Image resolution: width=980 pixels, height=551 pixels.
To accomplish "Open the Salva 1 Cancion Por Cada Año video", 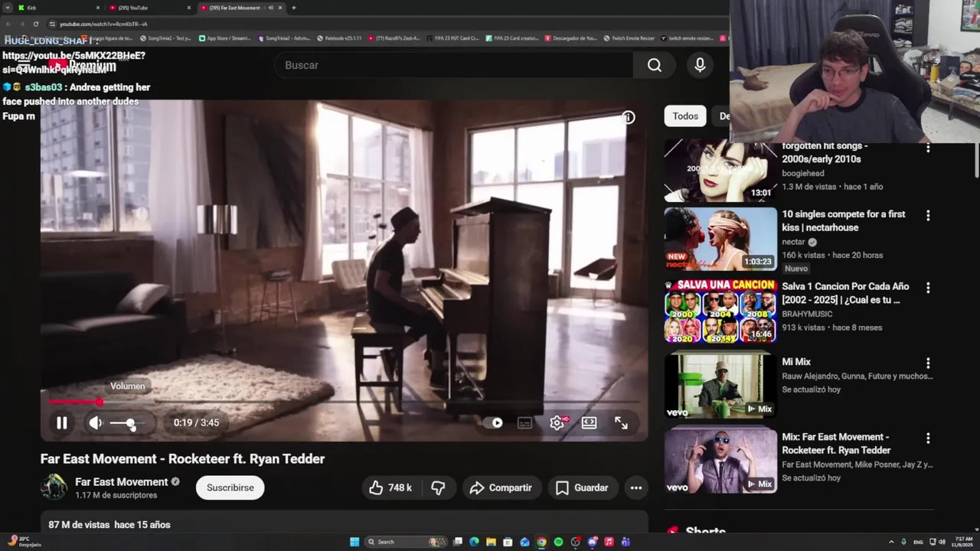I will [x=720, y=311].
